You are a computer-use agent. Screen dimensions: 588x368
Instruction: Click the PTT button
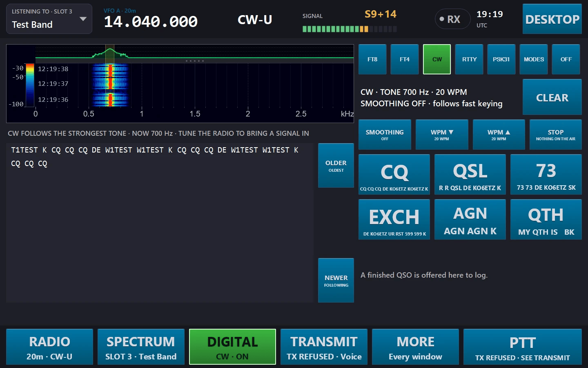pyautogui.click(x=523, y=347)
